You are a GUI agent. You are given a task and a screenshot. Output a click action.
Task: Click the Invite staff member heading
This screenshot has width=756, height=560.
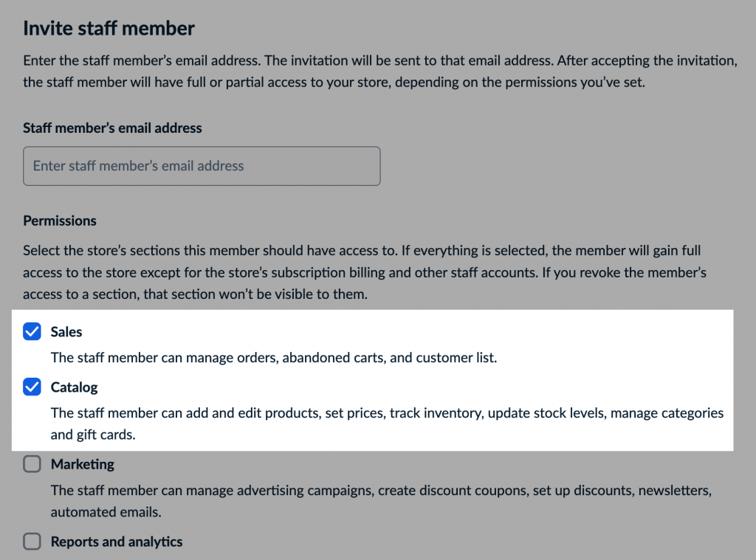click(109, 29)
